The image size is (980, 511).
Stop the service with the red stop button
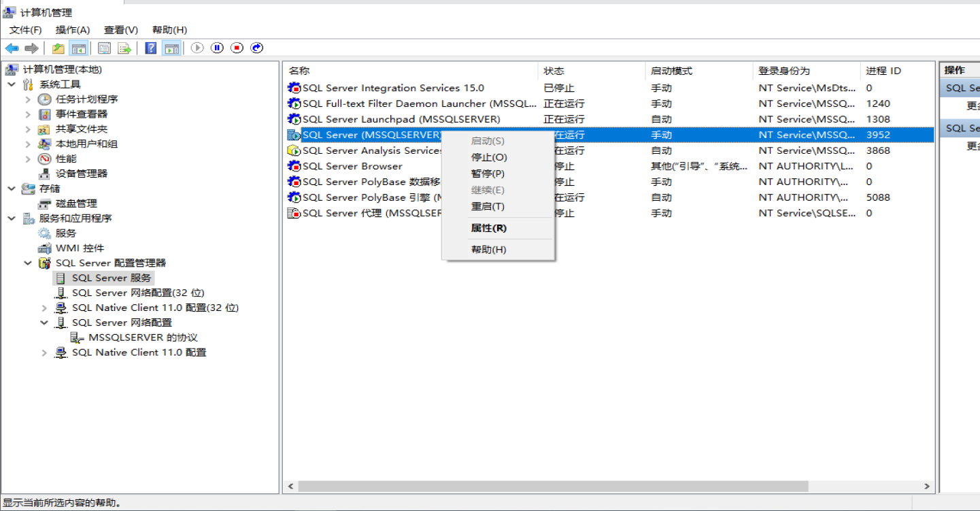[237, 48]
